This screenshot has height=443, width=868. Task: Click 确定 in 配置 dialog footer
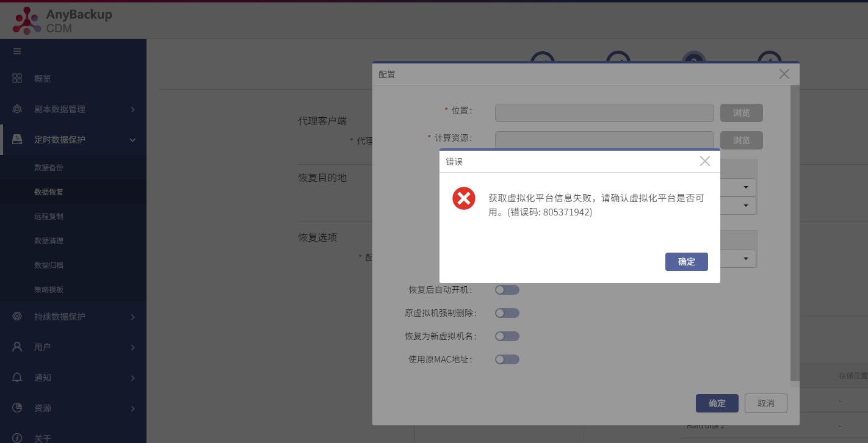click(717, 403)
